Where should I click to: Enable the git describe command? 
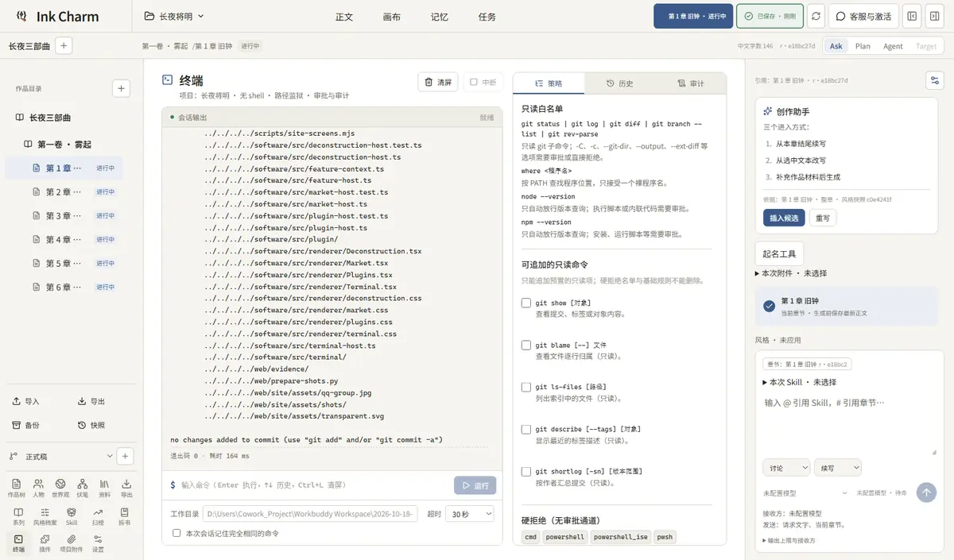coord(526,429)
